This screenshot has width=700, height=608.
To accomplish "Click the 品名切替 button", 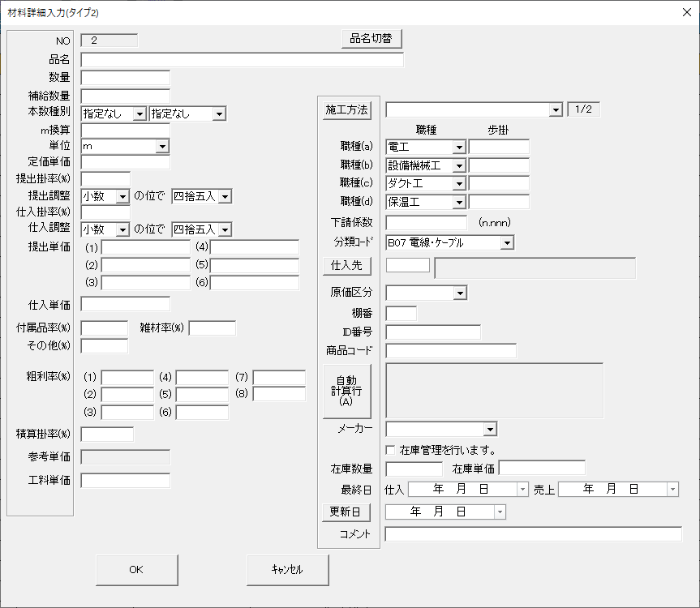I will (371, 38).
